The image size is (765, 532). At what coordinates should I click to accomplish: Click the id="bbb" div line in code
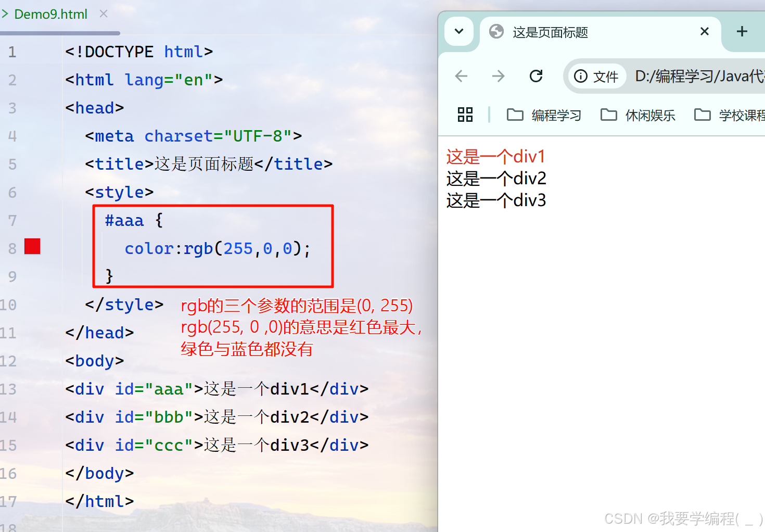click(x=217, y=417)
